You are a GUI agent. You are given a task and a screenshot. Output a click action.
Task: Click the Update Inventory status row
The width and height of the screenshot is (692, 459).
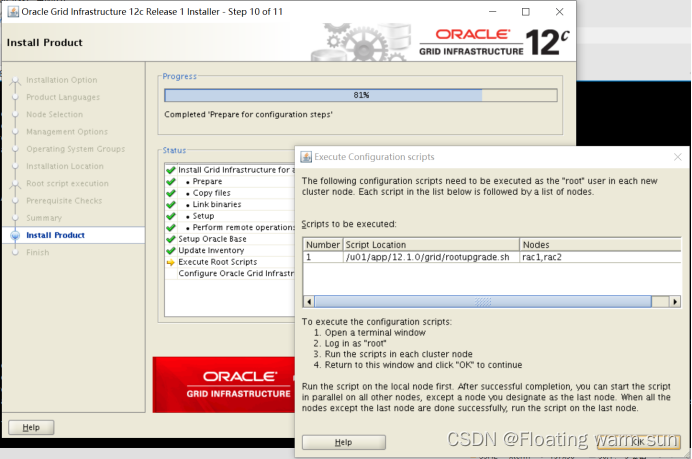point(229,250)
